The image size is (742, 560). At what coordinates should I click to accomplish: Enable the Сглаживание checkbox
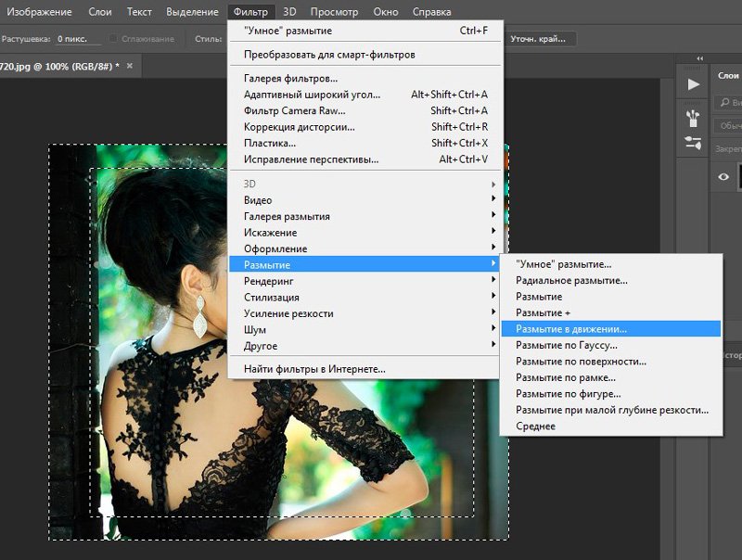click(113, 39)
